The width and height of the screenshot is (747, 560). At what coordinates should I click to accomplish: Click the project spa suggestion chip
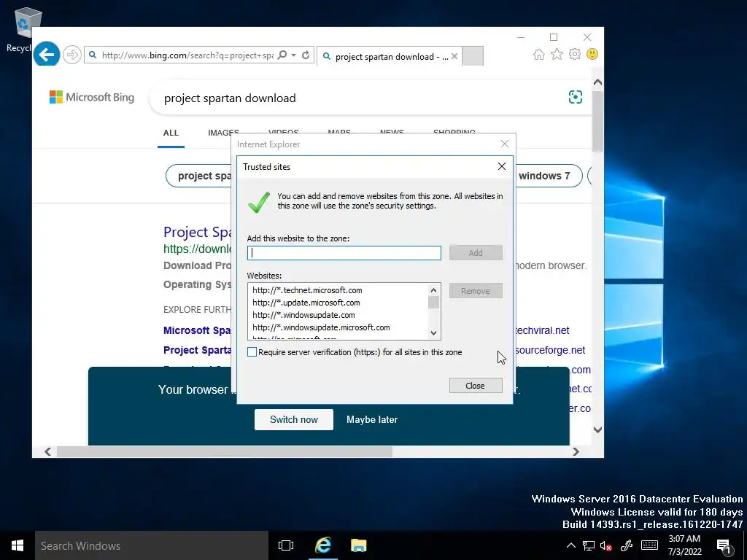point(200,176)
